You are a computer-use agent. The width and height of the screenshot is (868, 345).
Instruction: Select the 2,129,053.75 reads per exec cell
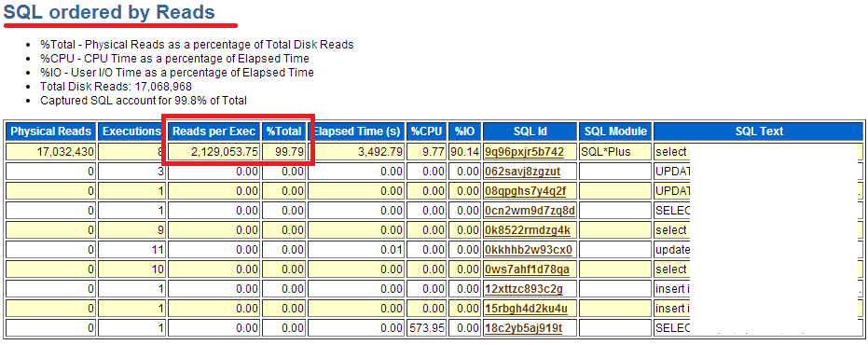click(214, 152)
